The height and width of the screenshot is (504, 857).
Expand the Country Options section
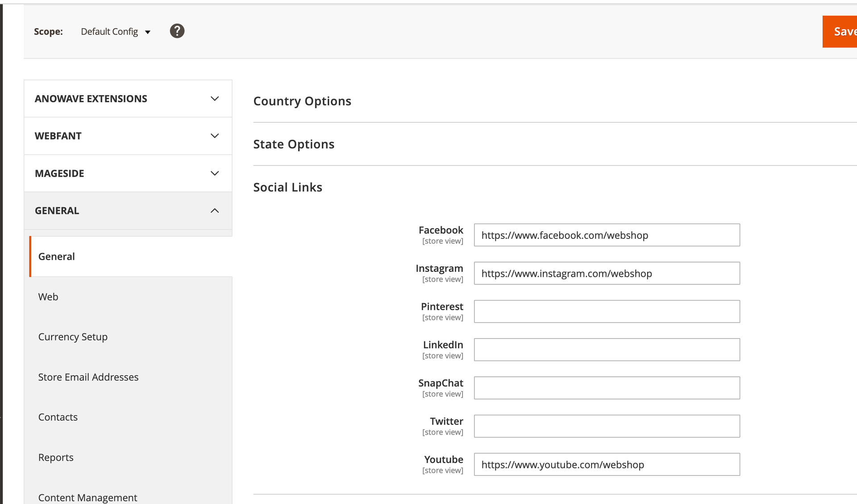(x=302, y=101)
